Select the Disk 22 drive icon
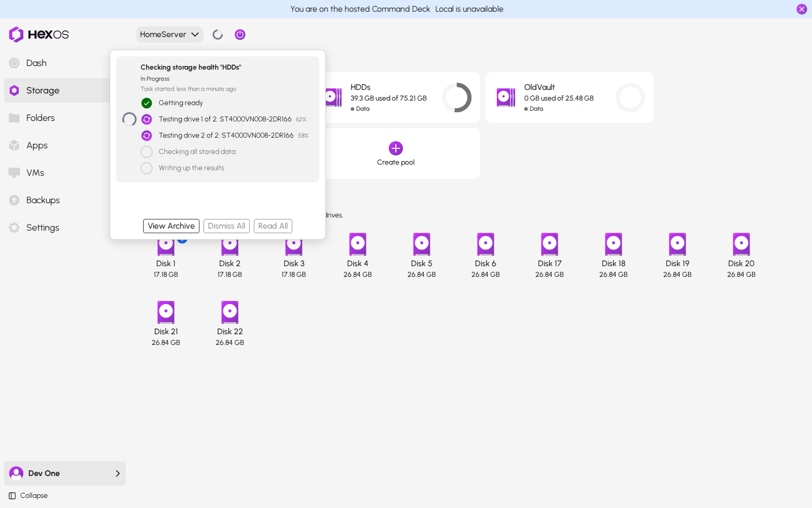 (230, 312)
